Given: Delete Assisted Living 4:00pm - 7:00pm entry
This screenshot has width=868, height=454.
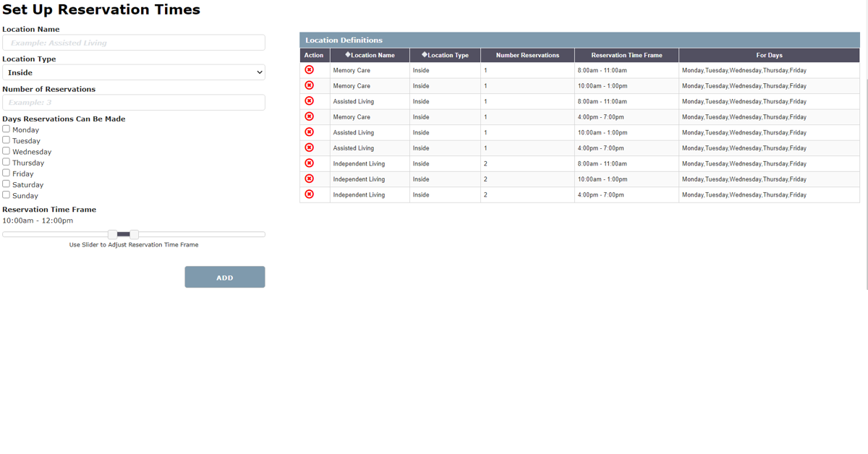Looking at the screenshot, I should [x=310, y=147].
